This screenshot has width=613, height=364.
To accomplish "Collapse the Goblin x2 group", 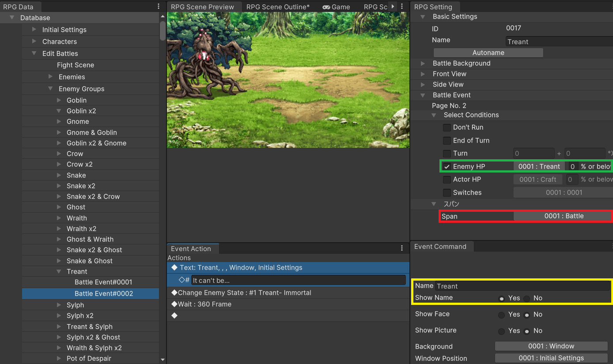I will point(59,111).
